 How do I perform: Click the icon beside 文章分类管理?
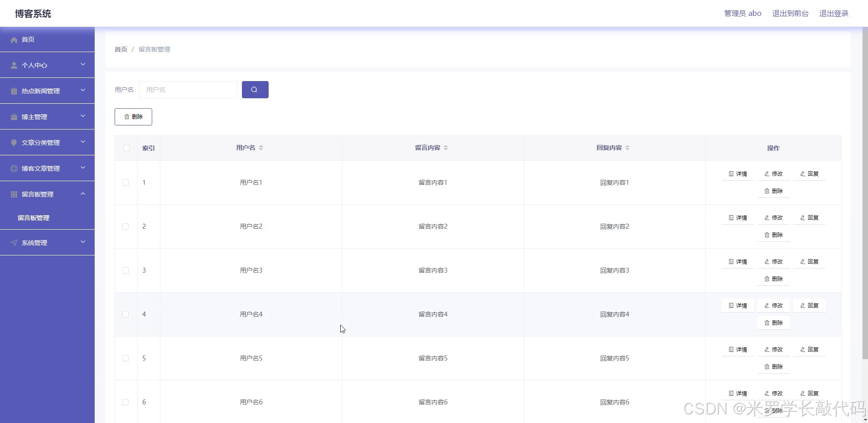coord(14,143)
